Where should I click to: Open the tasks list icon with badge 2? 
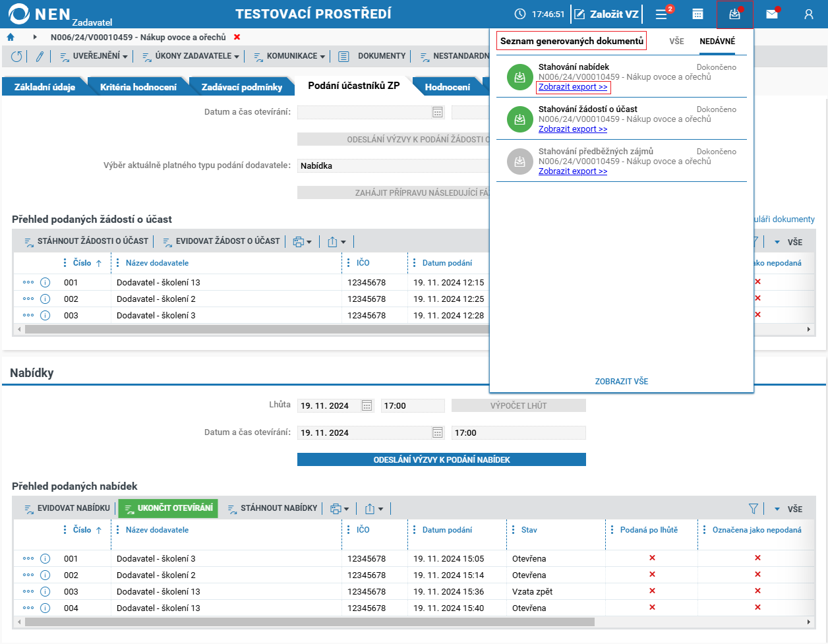661,14
